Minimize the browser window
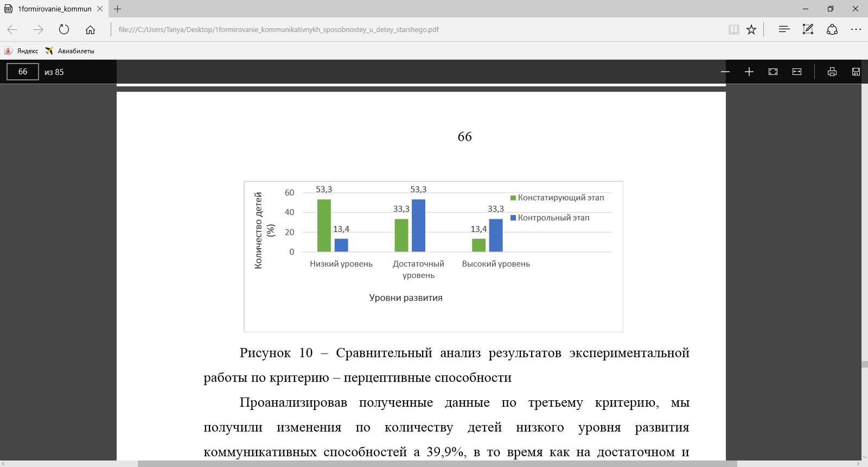The height and width of the screenshot is (467, 868). (x=806, y=9)
